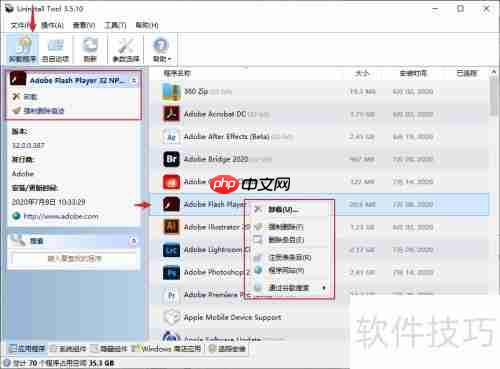Expand Search via Google submenu arrow
This screenshot has height=369, width=500.
click(324, 288)
